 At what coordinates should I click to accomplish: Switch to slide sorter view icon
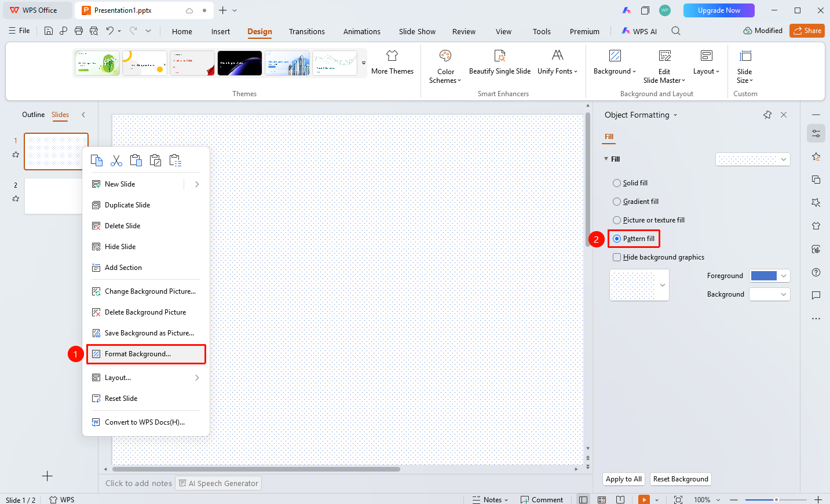click(x=602, y=499)
